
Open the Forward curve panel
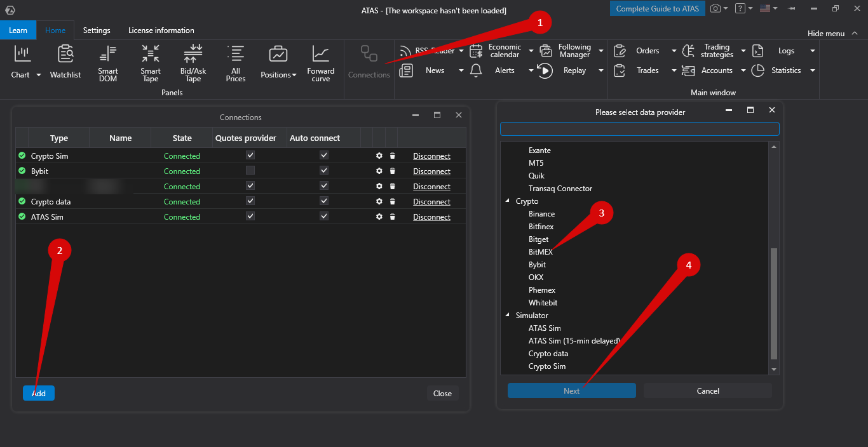click(321, 63)
